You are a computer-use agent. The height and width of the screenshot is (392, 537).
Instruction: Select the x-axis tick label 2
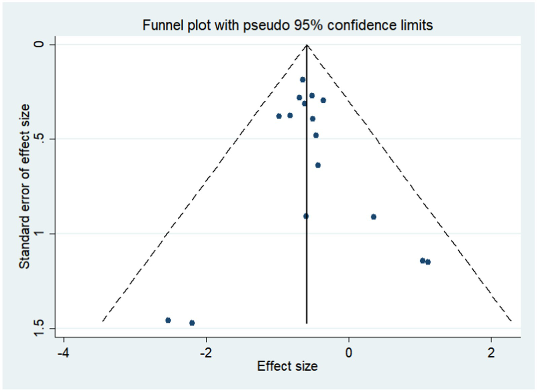491,353
